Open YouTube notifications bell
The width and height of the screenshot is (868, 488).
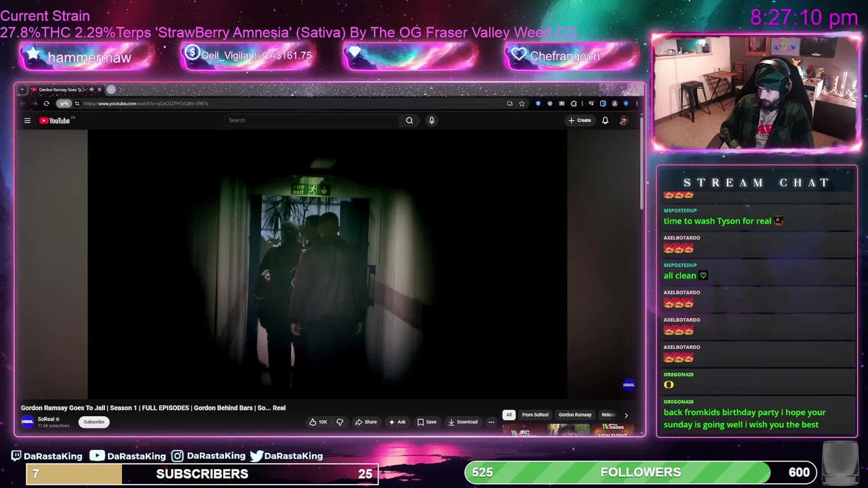[x=605, y=121]
